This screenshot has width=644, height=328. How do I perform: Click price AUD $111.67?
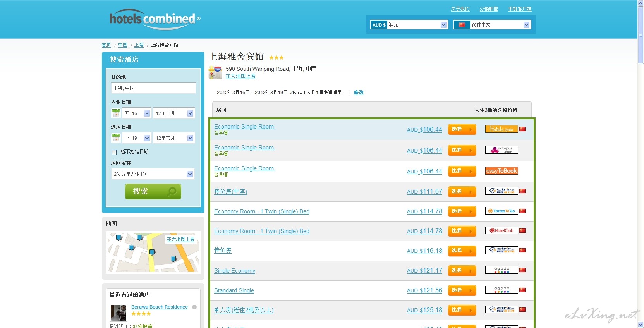(424, 191)
